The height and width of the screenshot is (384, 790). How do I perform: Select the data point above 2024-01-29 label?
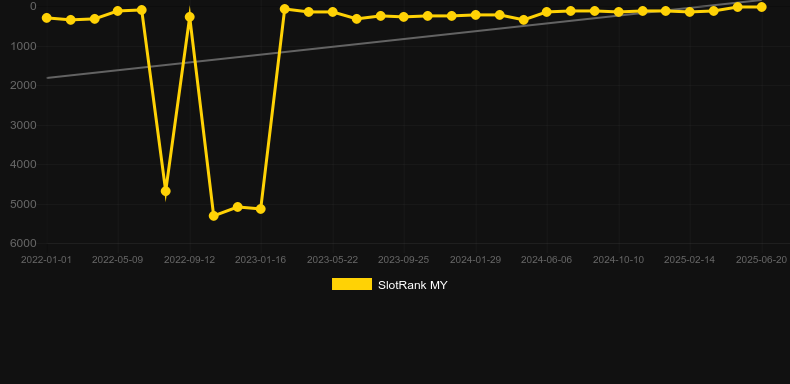475,15
